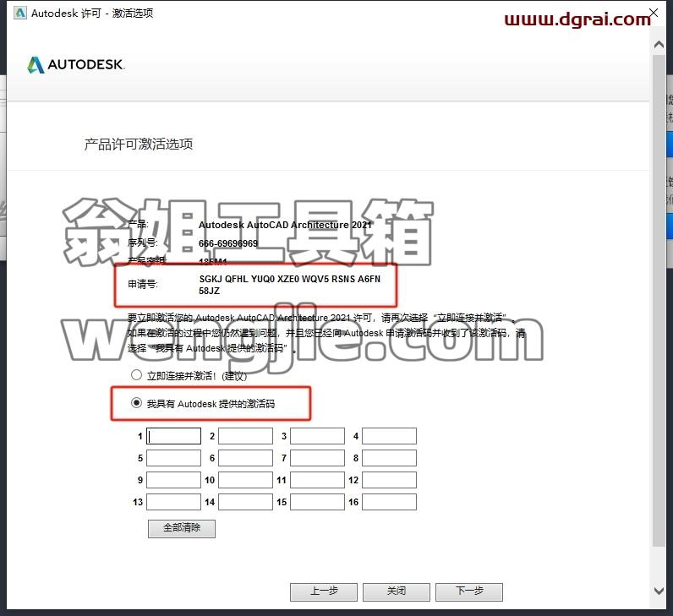Image resolution: width=673 pixels, height=616 pixels.
Task: Click the serial number 666-69696969
Action: (228, 243)
